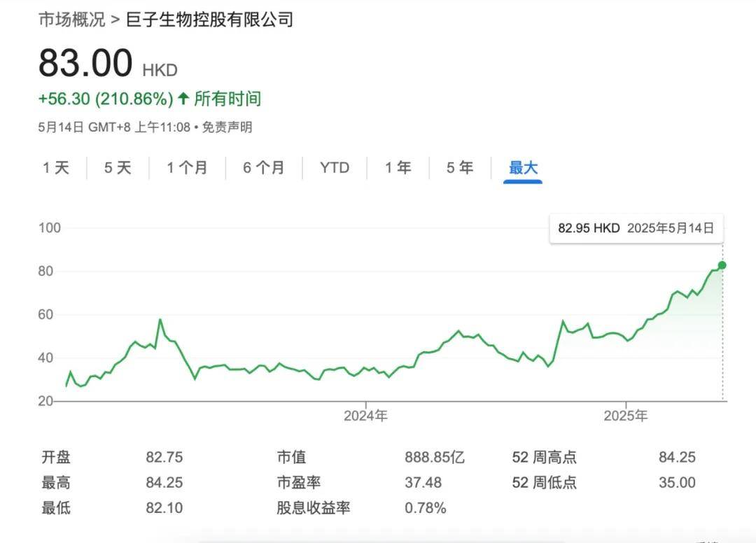Click the 2025年 axis marker
Image resolution: width=756 pixels, height=543 pixels.
pyautogui.click(x=625, y=416)
